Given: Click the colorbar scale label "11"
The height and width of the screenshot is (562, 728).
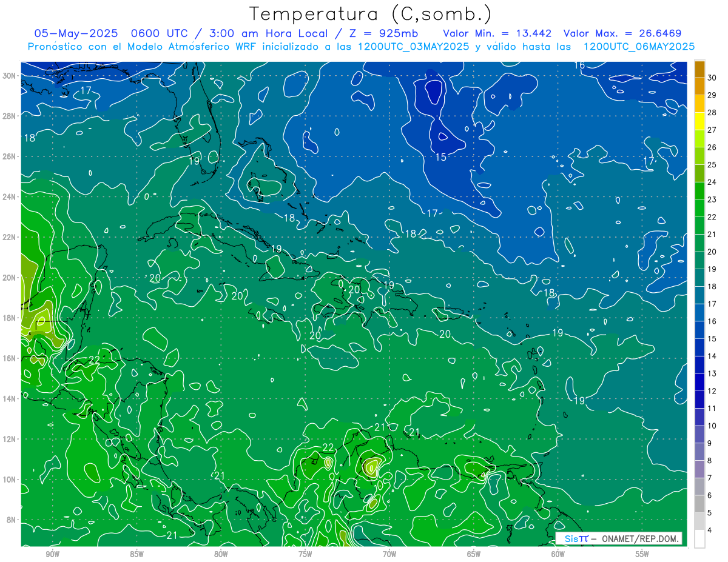Looking at the screenshot, I should coord(712,408).
